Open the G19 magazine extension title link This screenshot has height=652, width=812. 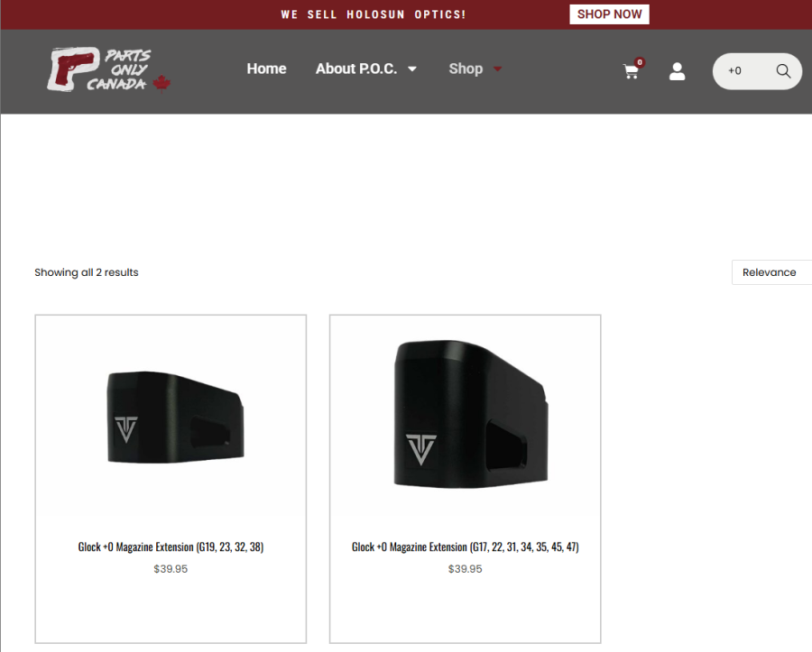(171, 547)
